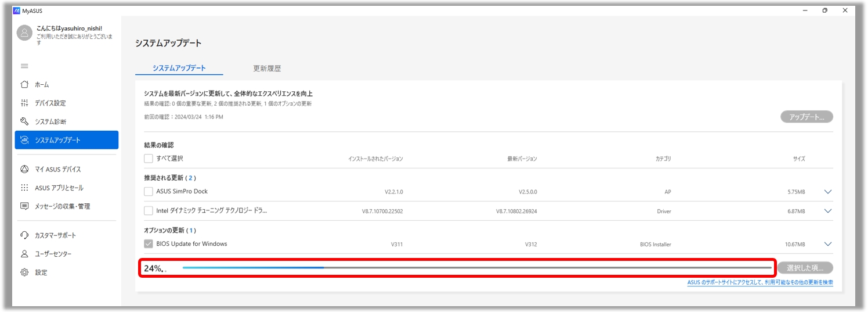Click the 6.87MB size cell

[796, 211]
